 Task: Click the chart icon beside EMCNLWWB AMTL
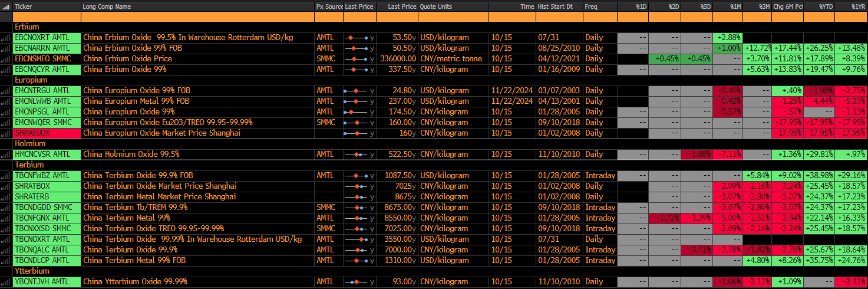(6, 101)
